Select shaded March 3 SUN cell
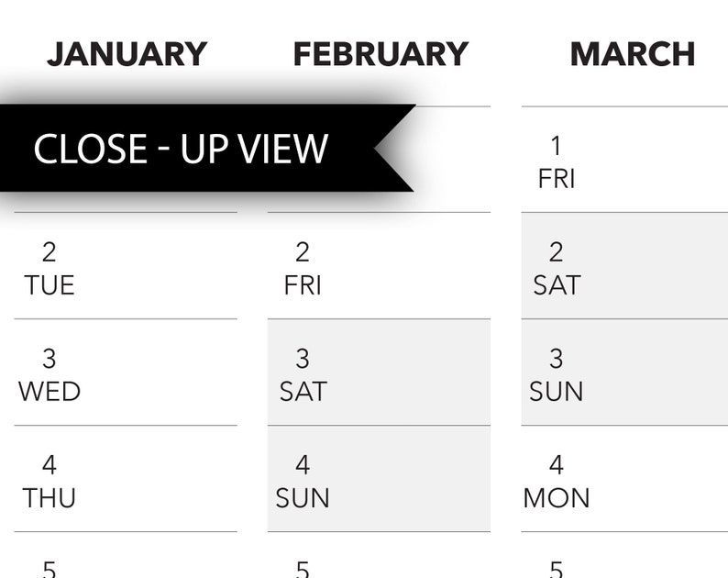The width and height of the screenshot is (728, 578). tap(624, 372)
